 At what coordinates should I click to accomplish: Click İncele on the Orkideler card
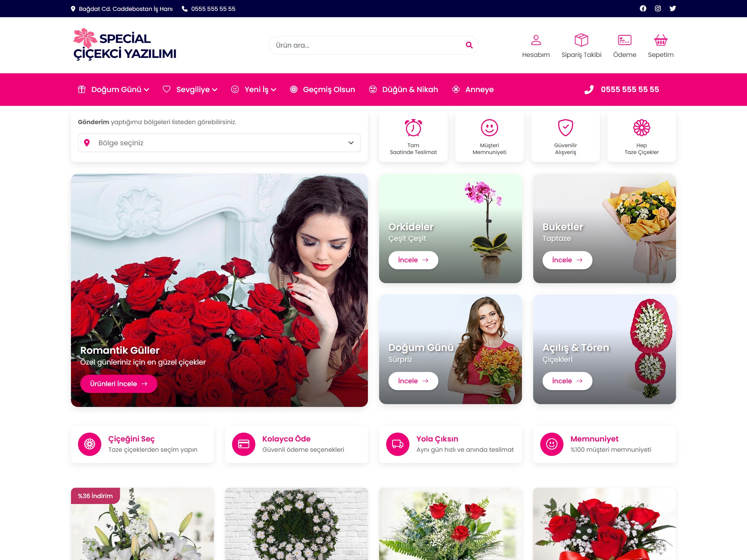[413, 260]
